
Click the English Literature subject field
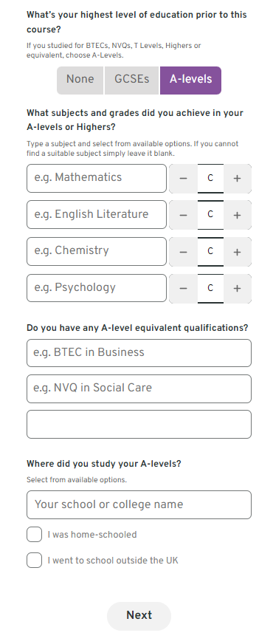point(97,215)
